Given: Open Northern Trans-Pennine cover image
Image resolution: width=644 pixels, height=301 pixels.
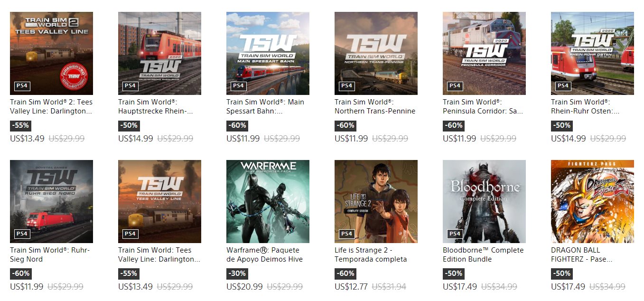Looking at the screenshot, I should pyautogui.click(x=376, y=54).
